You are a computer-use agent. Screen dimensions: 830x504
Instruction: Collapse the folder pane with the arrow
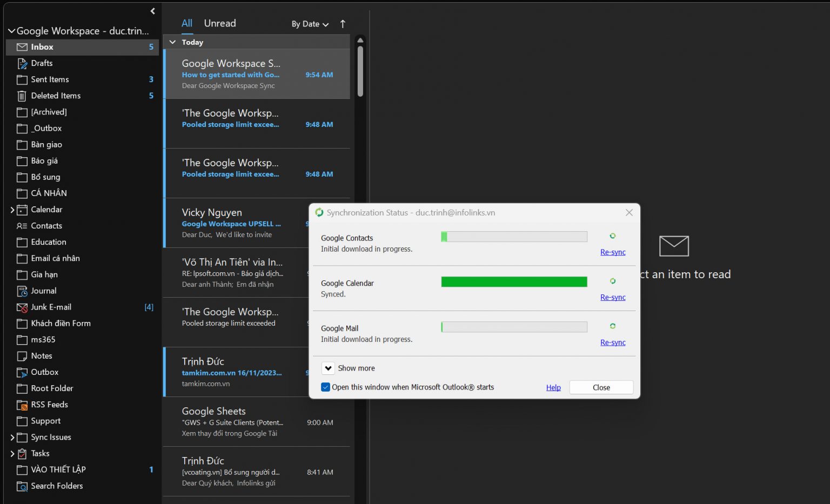[153, 11]
